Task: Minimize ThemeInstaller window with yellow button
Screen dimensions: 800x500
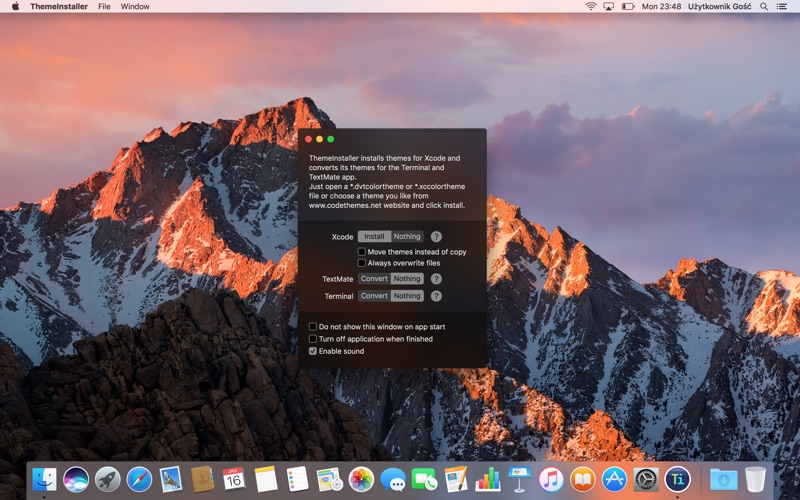Action: 319,139
